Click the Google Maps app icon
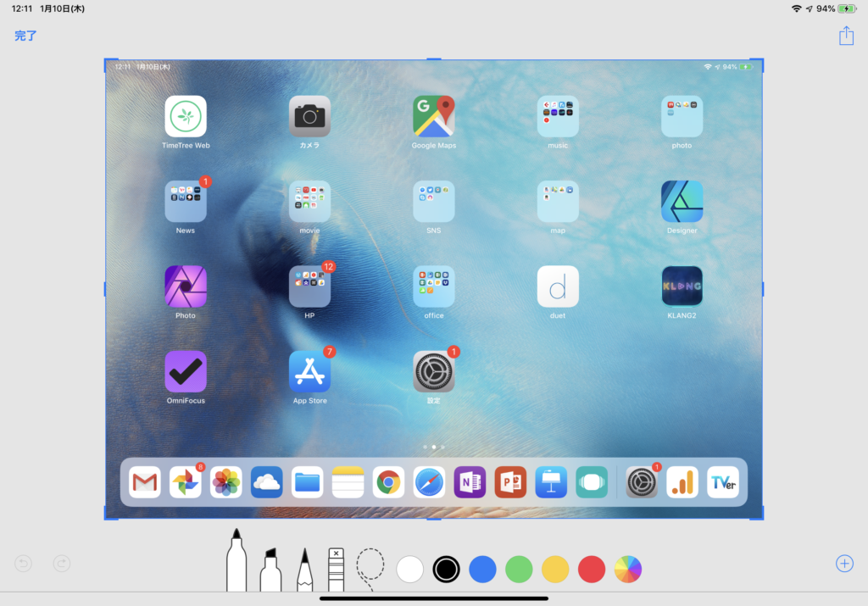Screen dimensions: 868x606 coord(433,116)
